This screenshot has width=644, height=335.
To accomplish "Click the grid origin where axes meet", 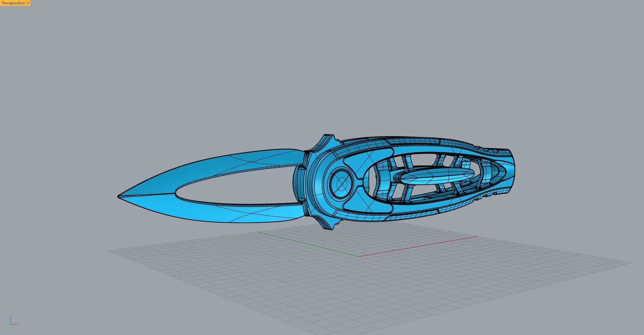I will [359, 256].
